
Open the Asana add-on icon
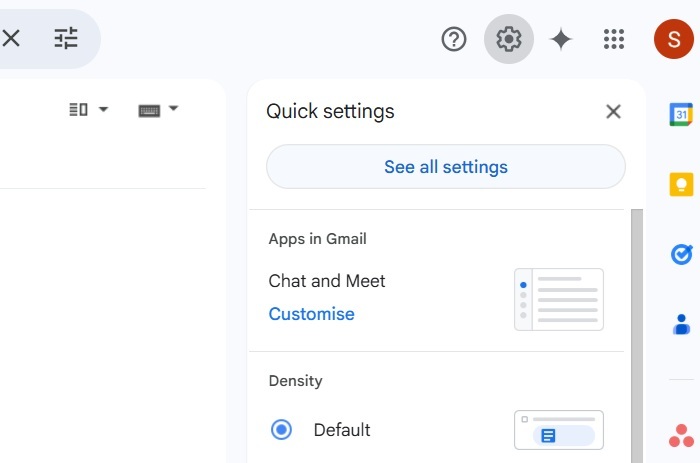point(681,436)
